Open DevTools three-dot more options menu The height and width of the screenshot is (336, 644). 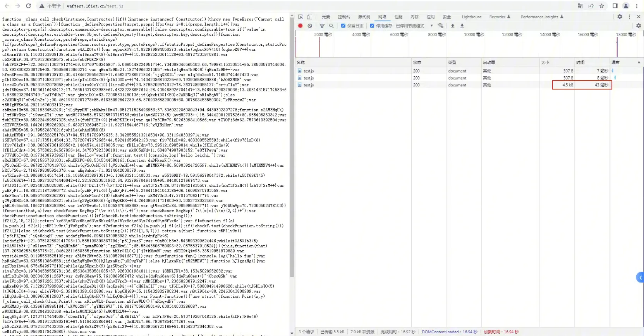(x=629, y=17)
